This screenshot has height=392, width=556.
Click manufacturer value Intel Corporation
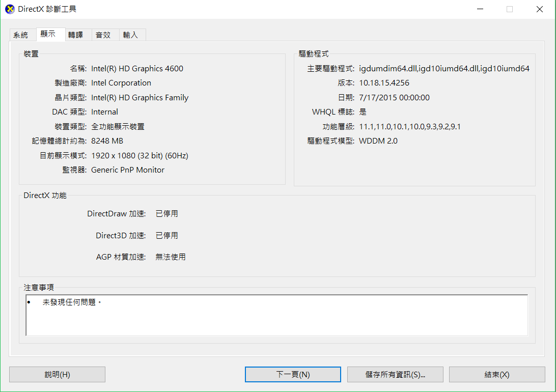coord(121,82)
